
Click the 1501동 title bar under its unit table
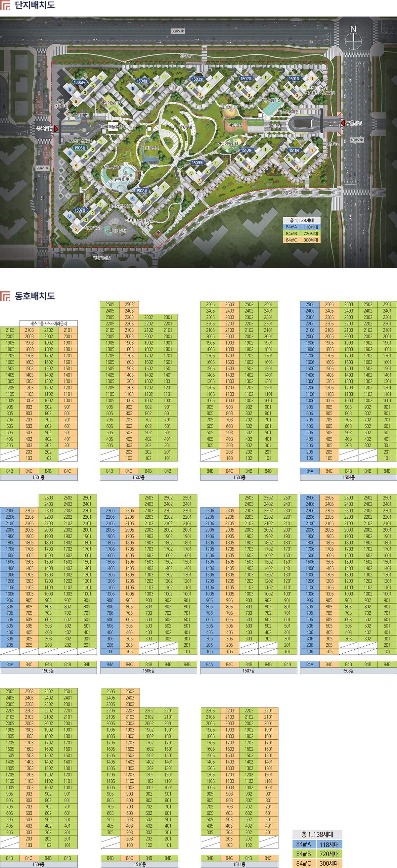pyautogui.click(x=39, y=477)
